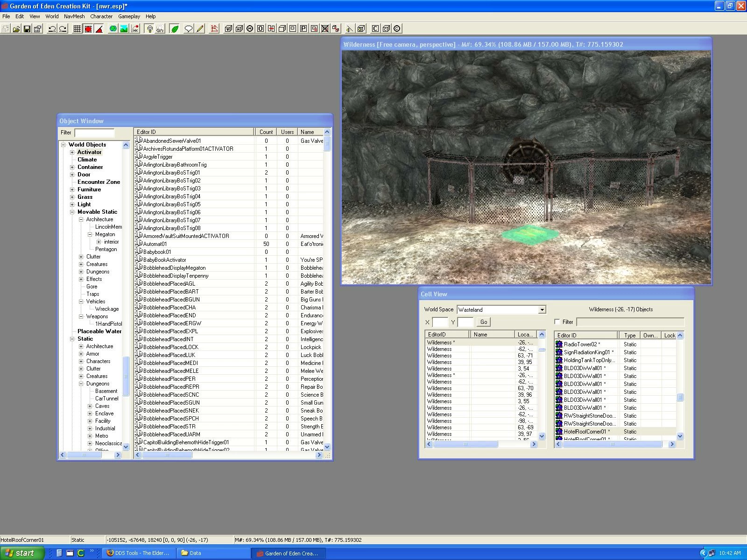Toggle the lightbulb lighting icon
747x560 pixels.
[x=149, y=29]
